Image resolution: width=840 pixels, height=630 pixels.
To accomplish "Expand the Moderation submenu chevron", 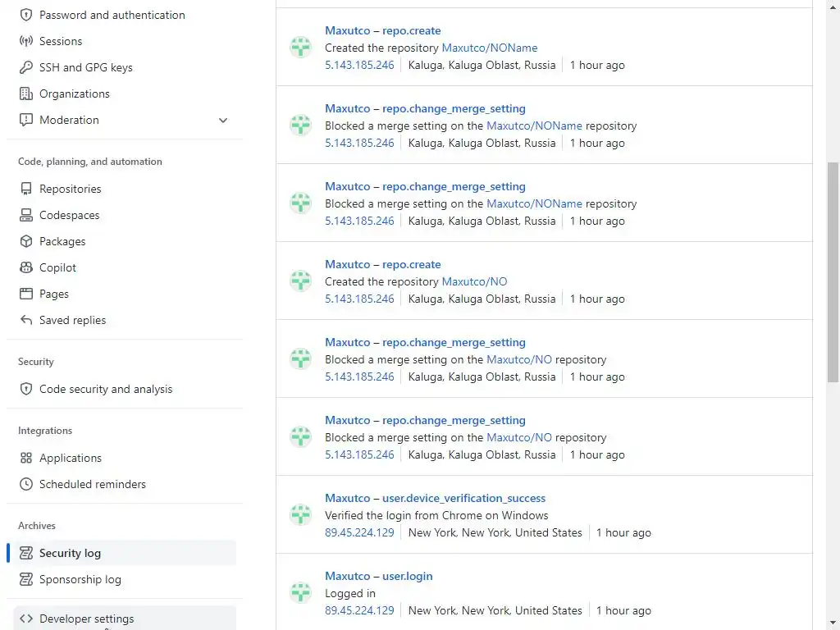I will pyautogui.click(x=223, y=120).
